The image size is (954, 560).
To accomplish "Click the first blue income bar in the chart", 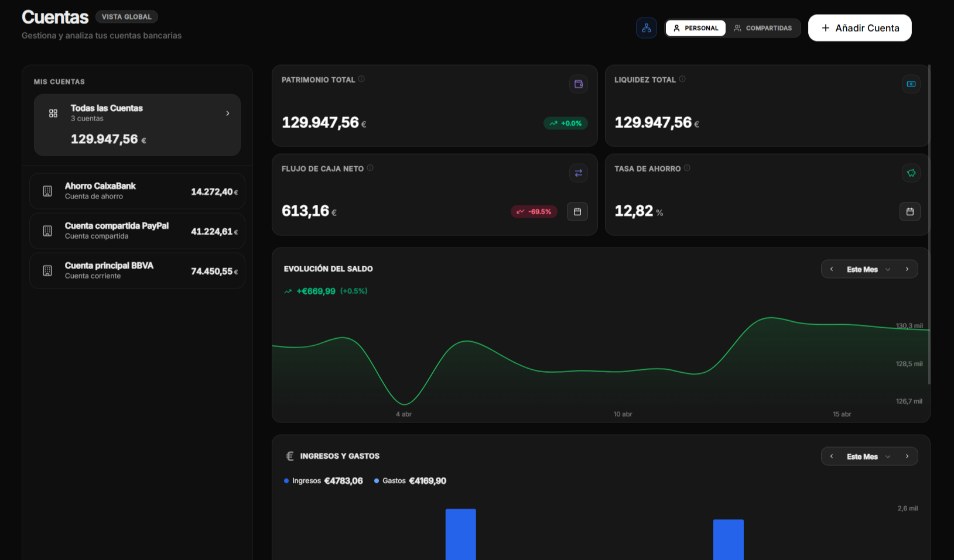I will (461, 534).
